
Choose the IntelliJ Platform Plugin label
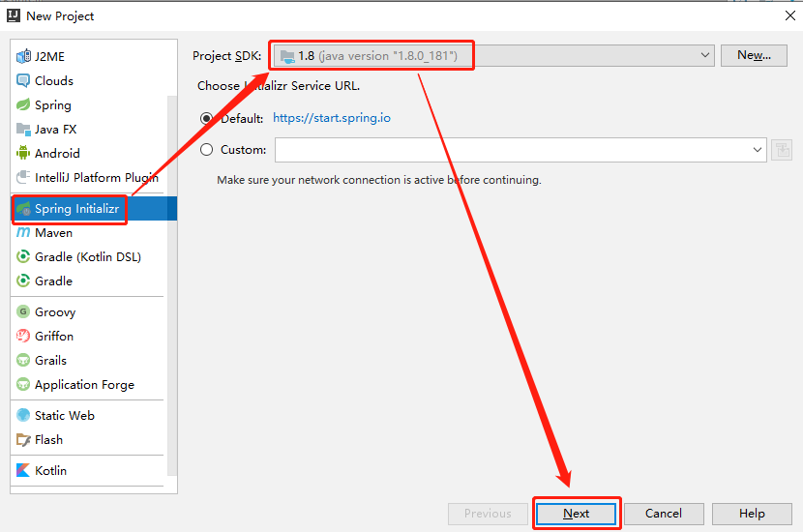[x=97, y=178]
